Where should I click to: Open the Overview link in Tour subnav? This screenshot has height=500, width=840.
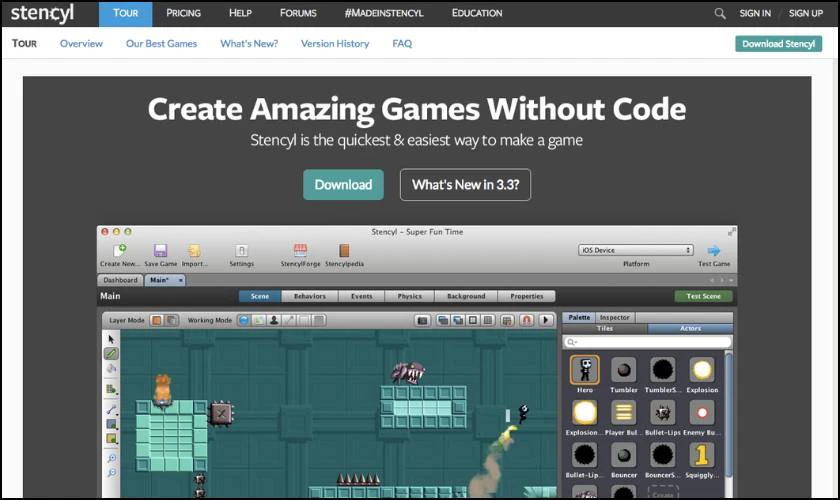click(81, 44)
